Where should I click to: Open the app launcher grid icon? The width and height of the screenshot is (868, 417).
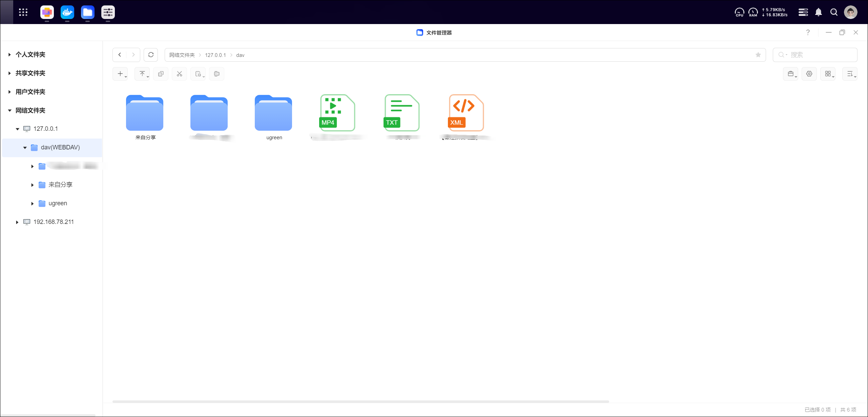(23, 13)
